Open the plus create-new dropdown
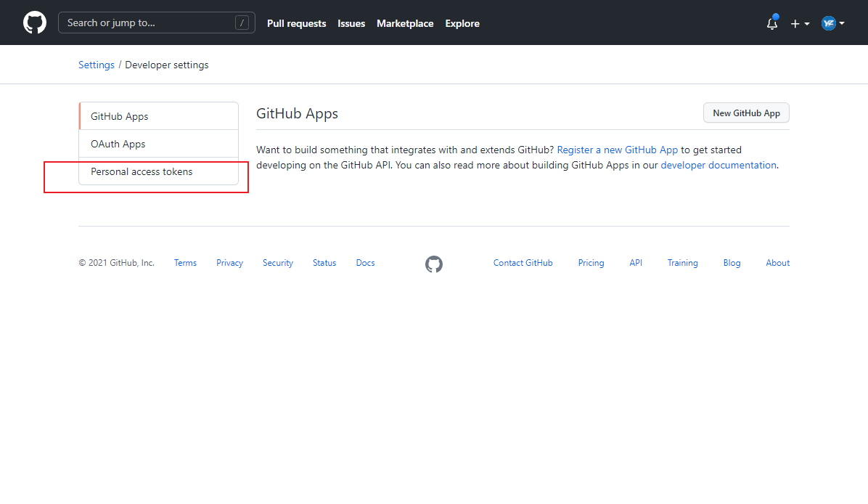This screenshot has width=868, height=504. 800,23
